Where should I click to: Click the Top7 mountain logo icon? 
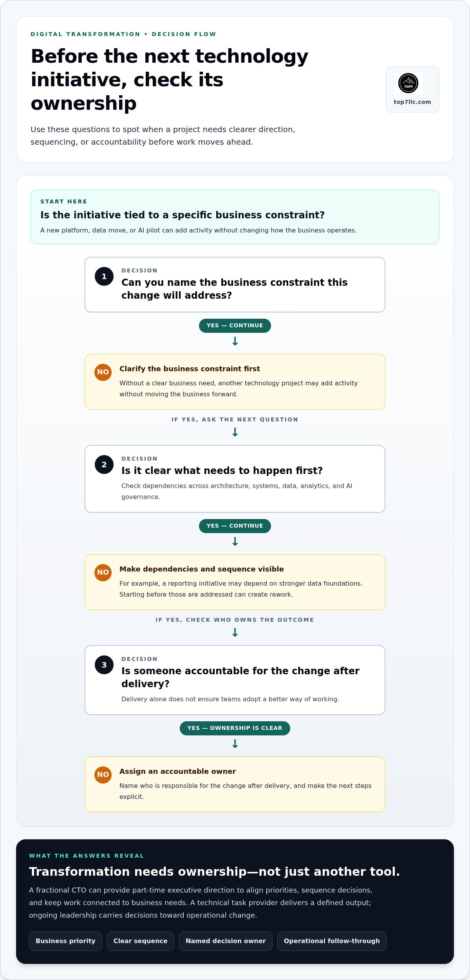tap(408, 83)
